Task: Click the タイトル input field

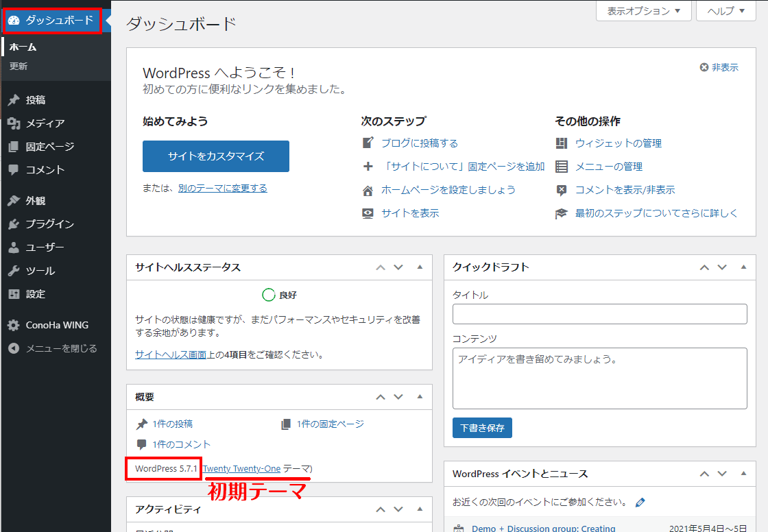Action: [x=599, y=314]
